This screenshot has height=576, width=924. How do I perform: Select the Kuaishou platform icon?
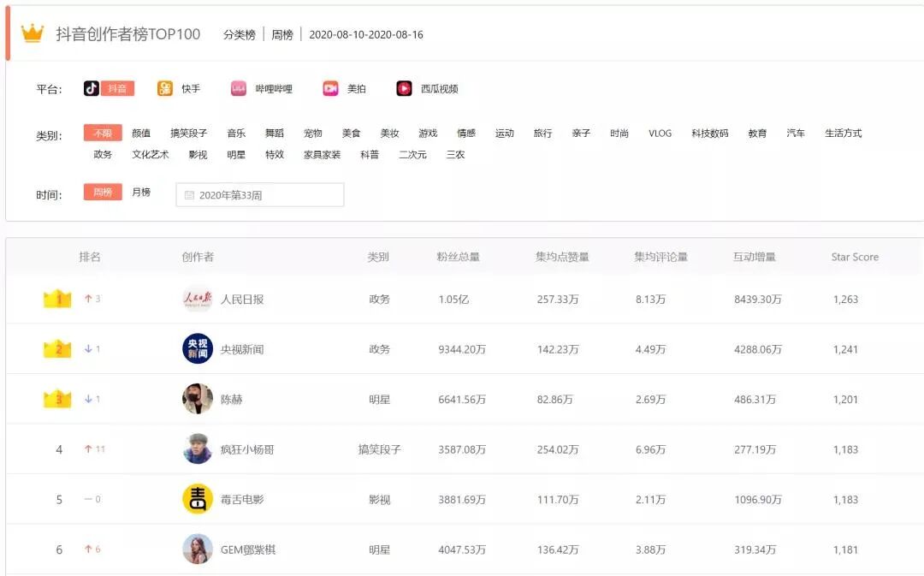click(165, 88)
